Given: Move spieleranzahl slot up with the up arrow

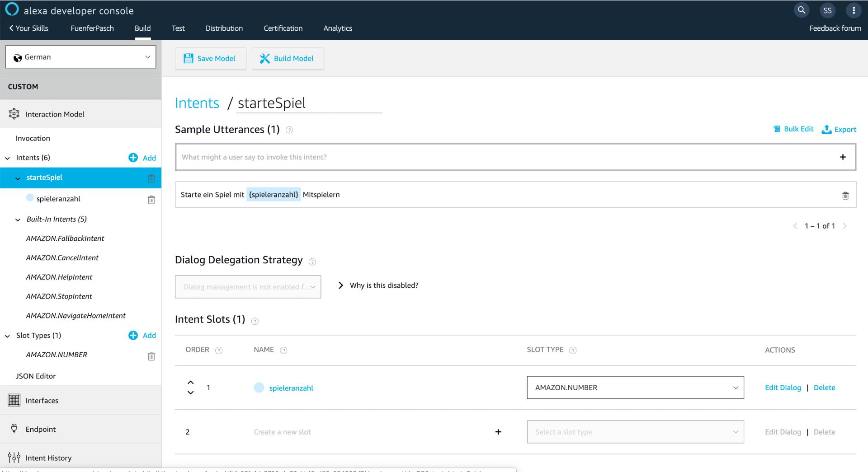Looking at the screenshot, I should 190,382.
